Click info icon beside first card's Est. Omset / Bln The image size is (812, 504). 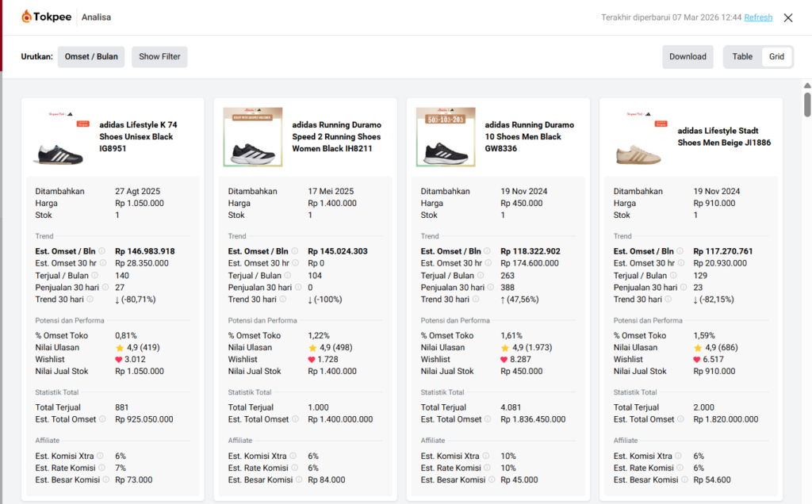pyautogui.click(x=101, y=251)
